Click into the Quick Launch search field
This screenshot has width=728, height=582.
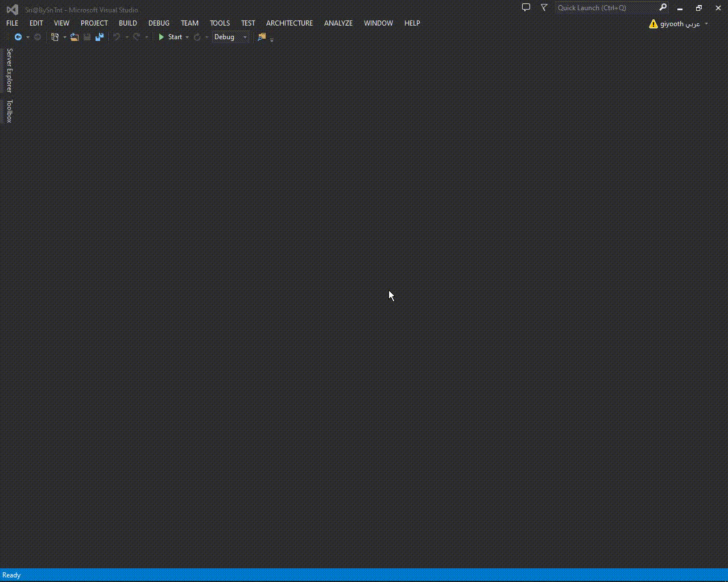pos(605,8)
